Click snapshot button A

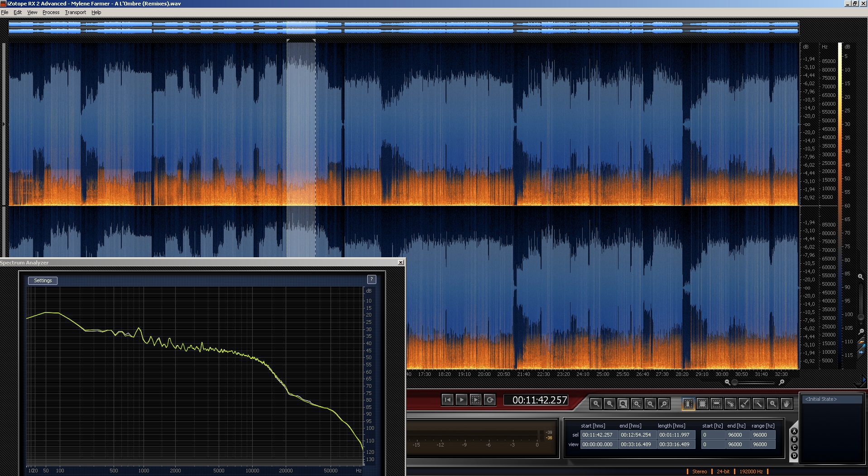pos(794,431)
